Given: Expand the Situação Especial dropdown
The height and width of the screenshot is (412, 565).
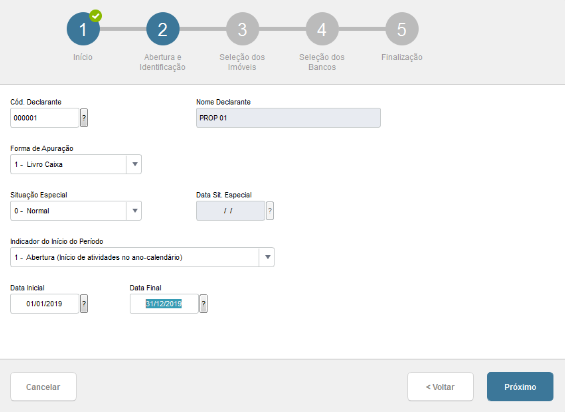Looking at the screenshot, I should pyautogui.click(x=76, y=211).
